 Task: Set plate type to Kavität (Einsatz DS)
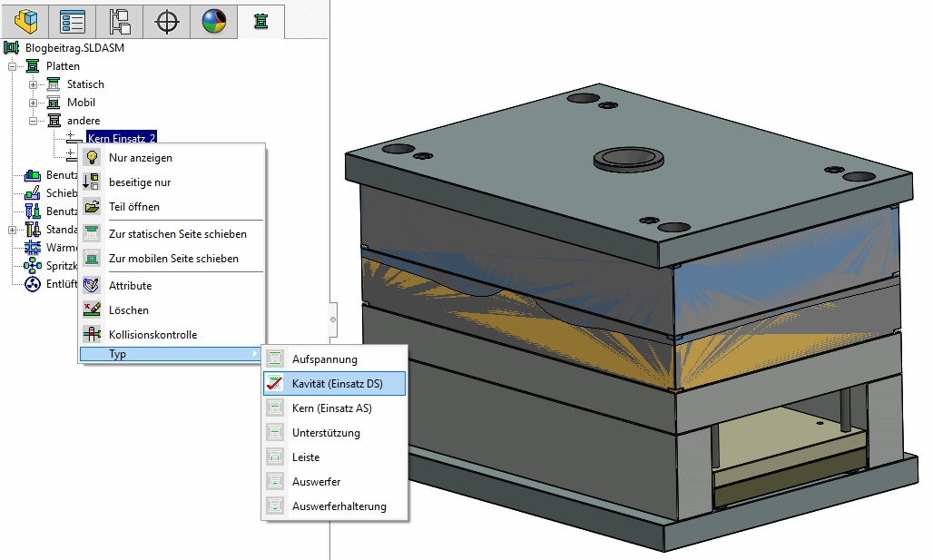[x=334, y=383]
